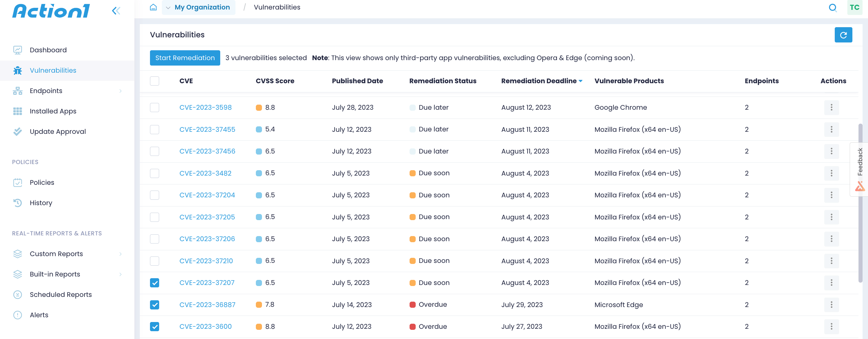Open the Dashboard panel icon in sidebar
This screenshot has height=339, width=868.
click(18, 50)
